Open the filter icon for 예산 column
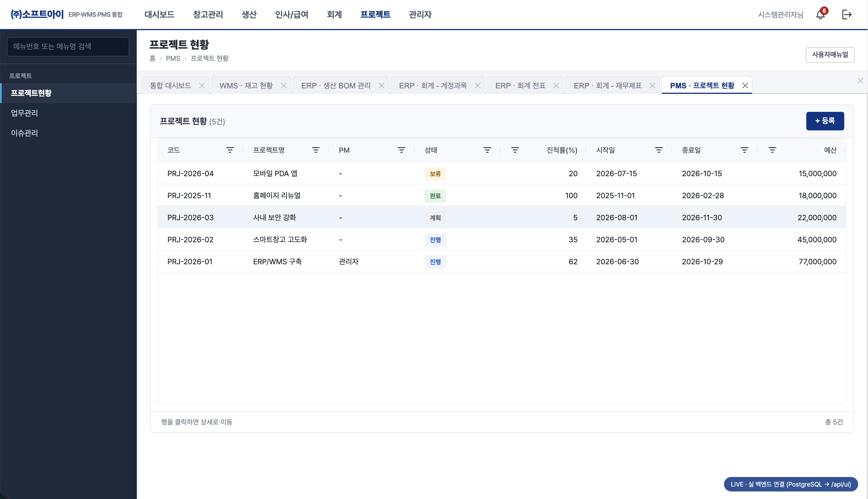Viewport: 868px width, 499px height. pyautogui.click(x=772, y=150)
